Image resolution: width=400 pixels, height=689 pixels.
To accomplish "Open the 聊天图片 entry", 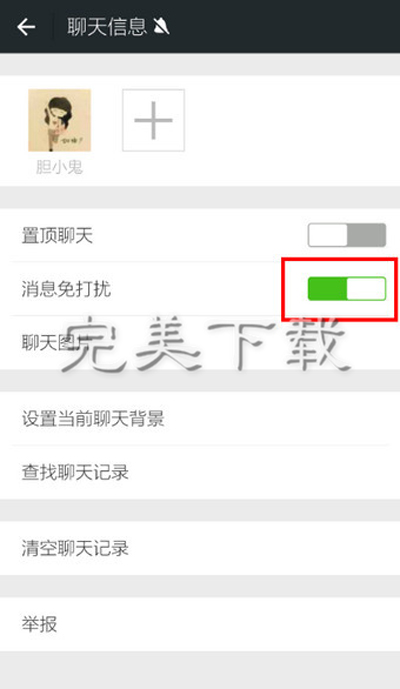I will 200,343.
